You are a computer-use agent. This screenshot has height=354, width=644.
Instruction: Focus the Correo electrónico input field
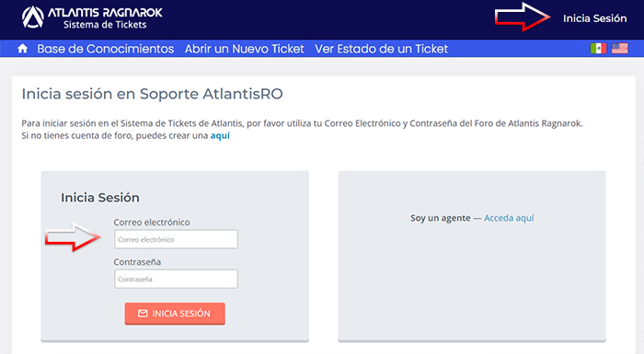point(176,239)
